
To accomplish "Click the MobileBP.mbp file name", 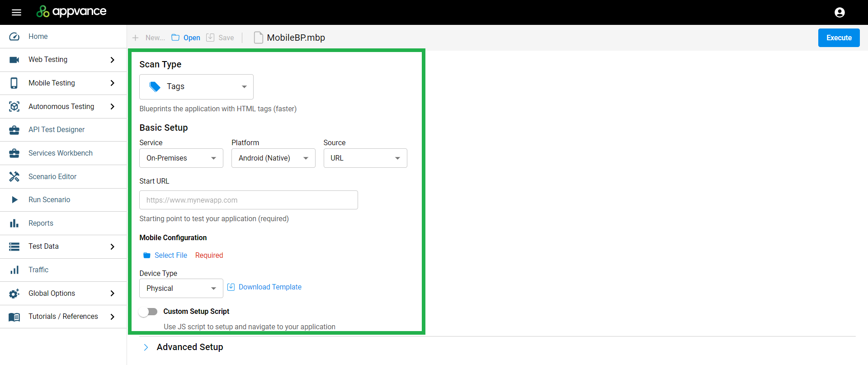I will click(x=296, y=38).
